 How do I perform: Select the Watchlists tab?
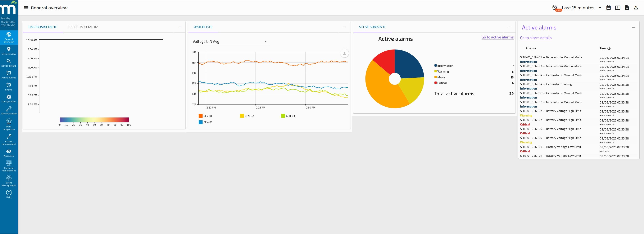click(203, 27)
